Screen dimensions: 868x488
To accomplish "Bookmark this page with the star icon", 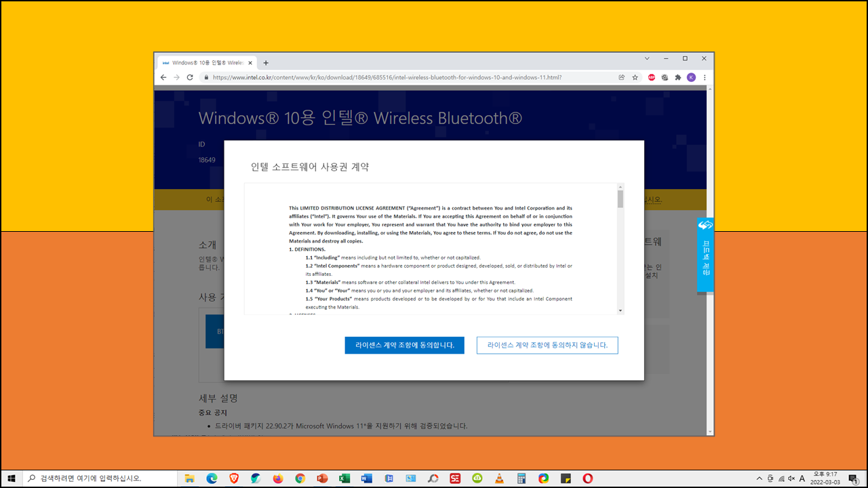I will [x=635, y=77].
